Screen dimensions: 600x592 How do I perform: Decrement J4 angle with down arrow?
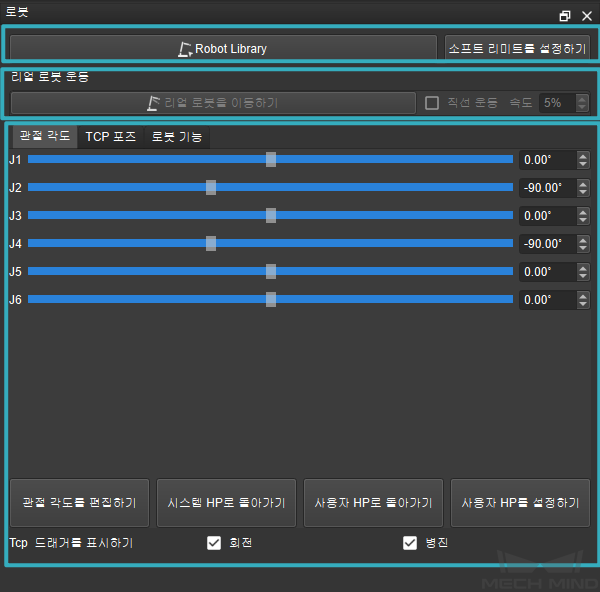click(x=583, y=248)
